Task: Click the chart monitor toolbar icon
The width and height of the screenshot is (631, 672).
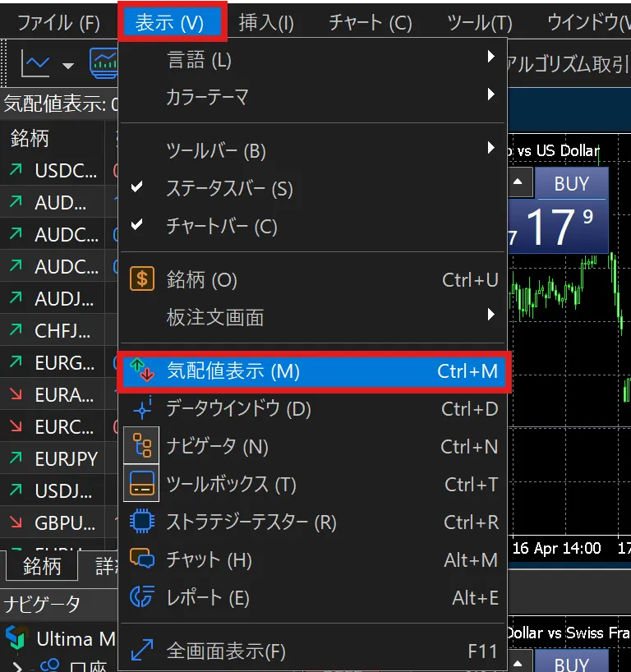Action: 104,63
